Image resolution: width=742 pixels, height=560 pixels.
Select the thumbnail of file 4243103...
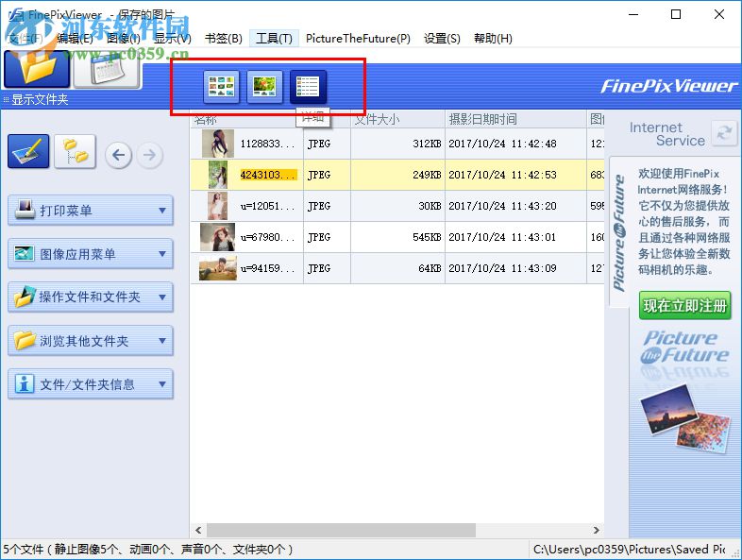pos(218,175)
